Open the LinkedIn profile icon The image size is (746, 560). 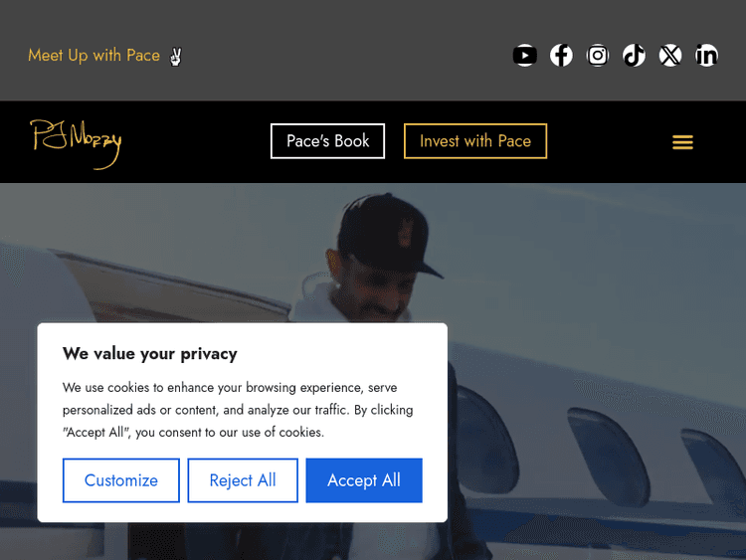(x=707, y=56)
